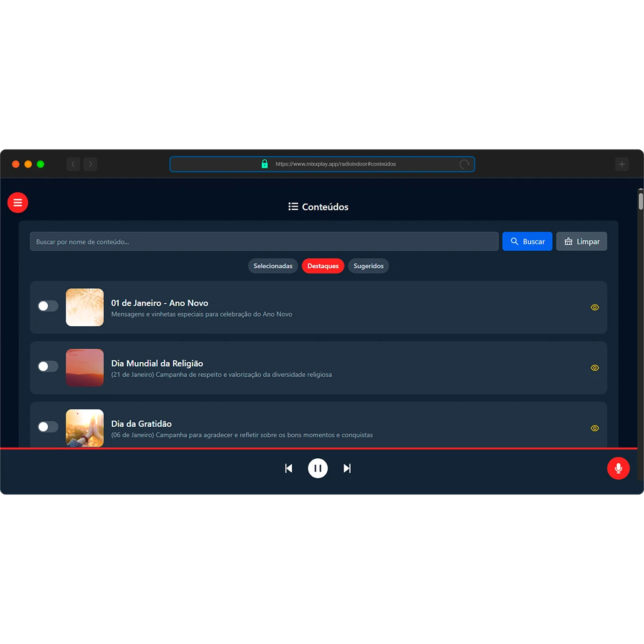Enable the 01 de Janeiro - Ano Novo toggle

click(48, 306)
